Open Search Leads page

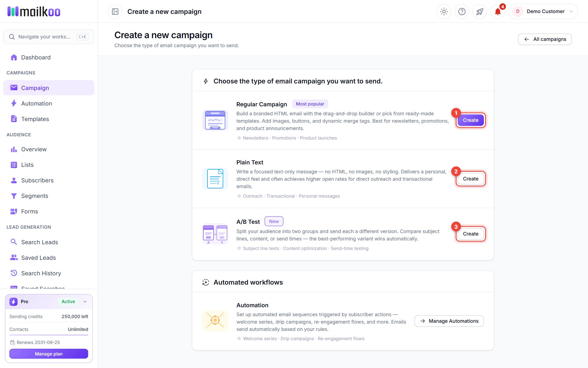pos(49,242)
